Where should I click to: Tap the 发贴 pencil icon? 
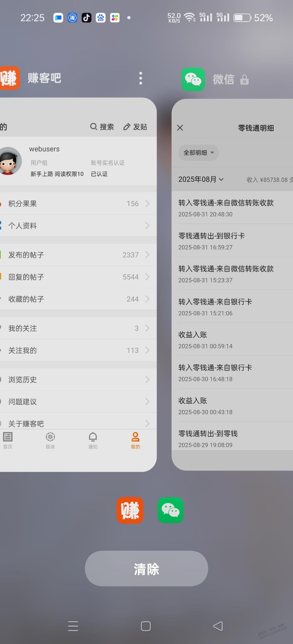pyautogui.click(x=127, y=127)
